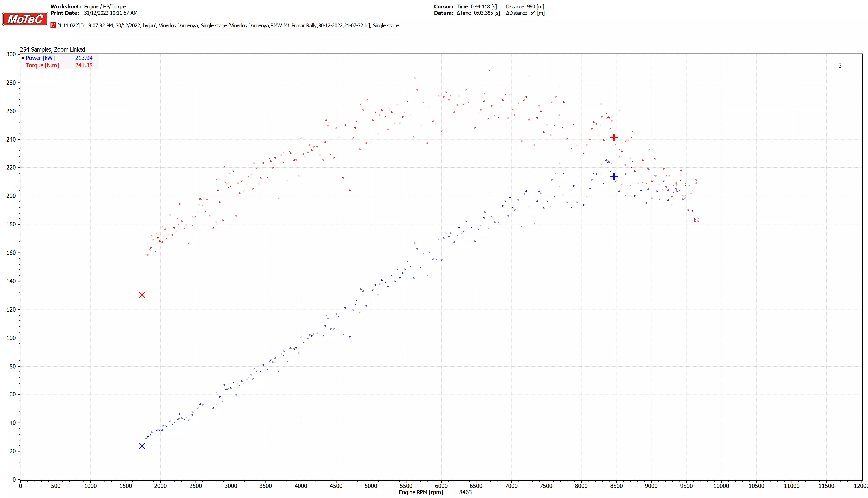Select the Torque [N.m] channel label
This screenshot has width=868, height=498.
[42, 65]
